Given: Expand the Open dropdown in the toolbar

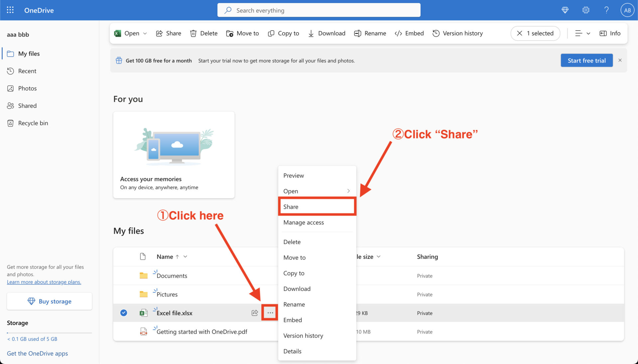Looking at the screenshot, I should 145,33.
